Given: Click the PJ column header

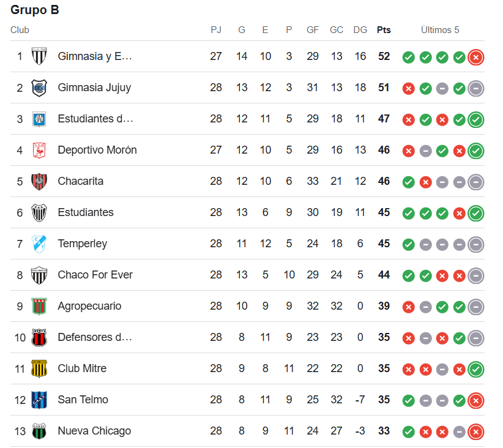Looking at the screenshot, I should (216, 30).
